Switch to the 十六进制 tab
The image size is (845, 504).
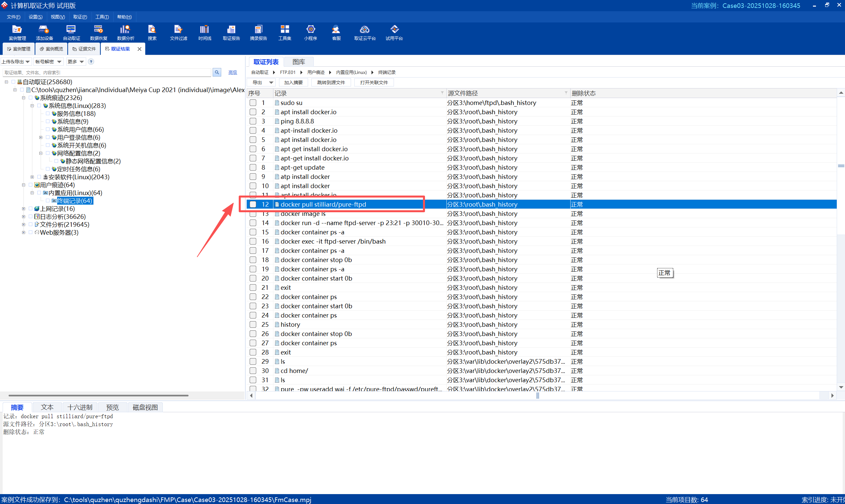[80, 407]
